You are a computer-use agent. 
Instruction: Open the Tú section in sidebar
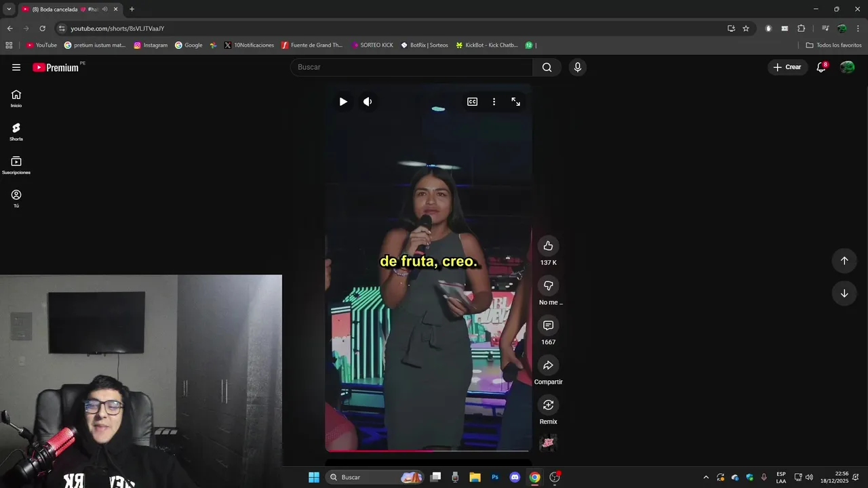click(16, 199)
